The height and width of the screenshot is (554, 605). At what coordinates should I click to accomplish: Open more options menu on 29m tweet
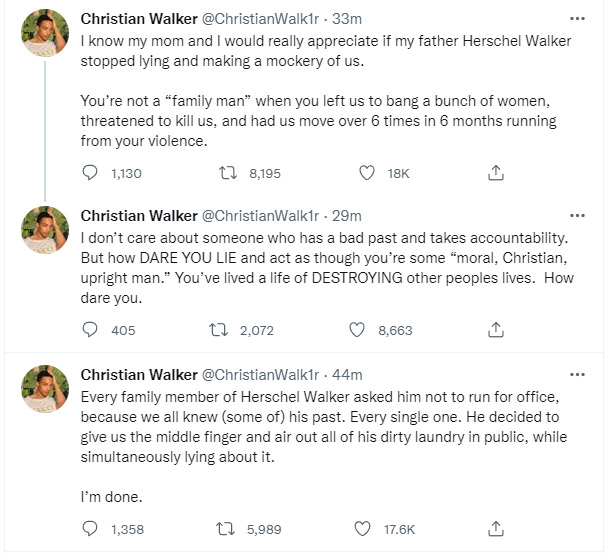pos(576,215)
